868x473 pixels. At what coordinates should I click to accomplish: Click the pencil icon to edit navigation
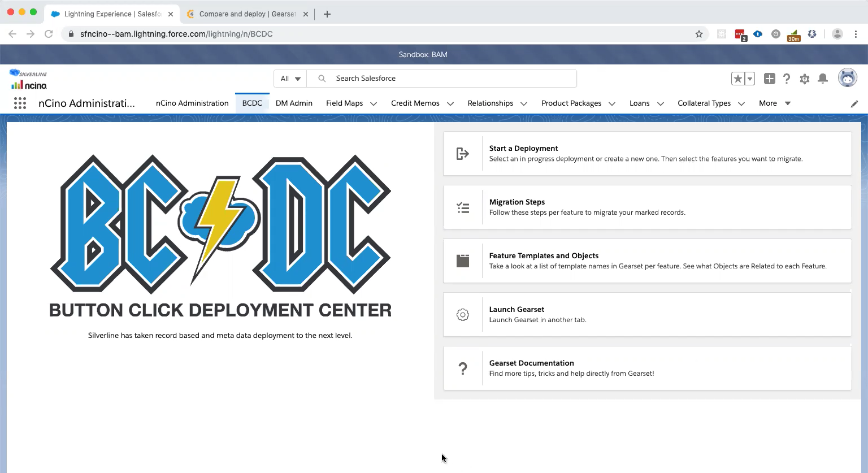[x=854, y=103]
